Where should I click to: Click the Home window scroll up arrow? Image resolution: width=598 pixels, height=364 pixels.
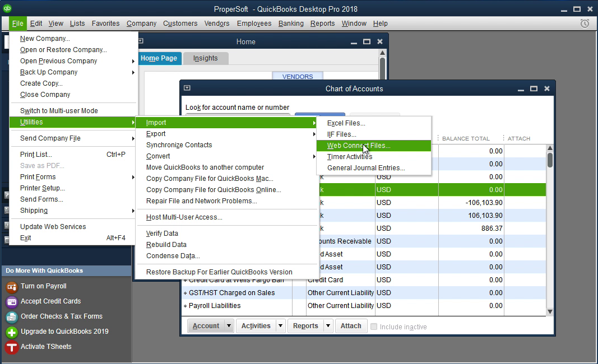(x=383, y=53)
